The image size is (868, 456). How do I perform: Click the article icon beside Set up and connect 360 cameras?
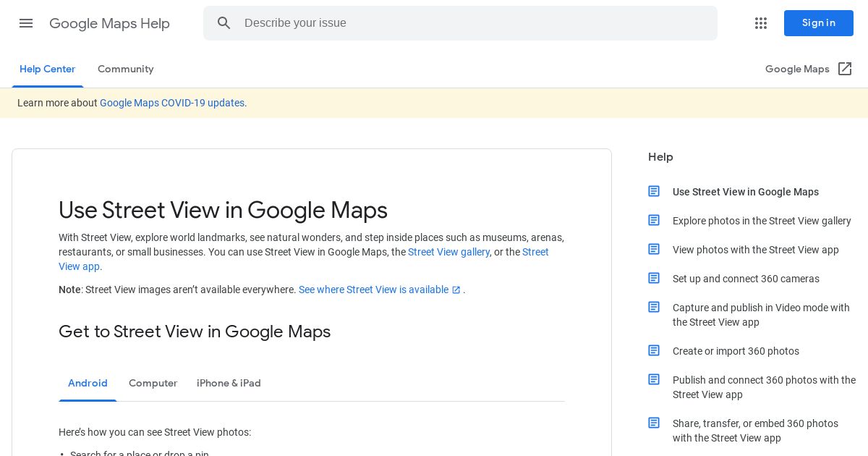(654, 278)
